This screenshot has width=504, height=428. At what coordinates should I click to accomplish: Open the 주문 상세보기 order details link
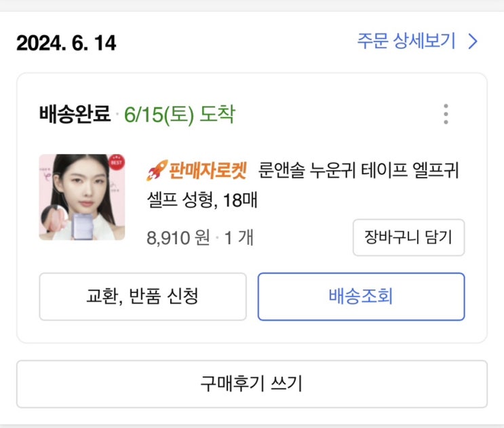406,41
